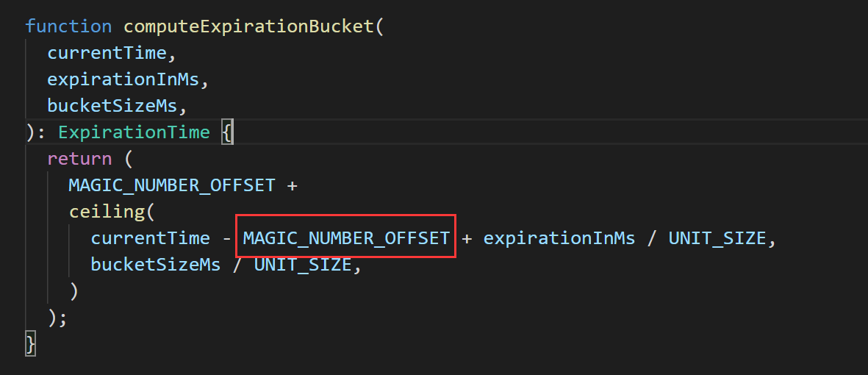Click MAGIC_NUMBER_OFFSET on the line below return
868x375 pixels.
click(x=171, y=185)
